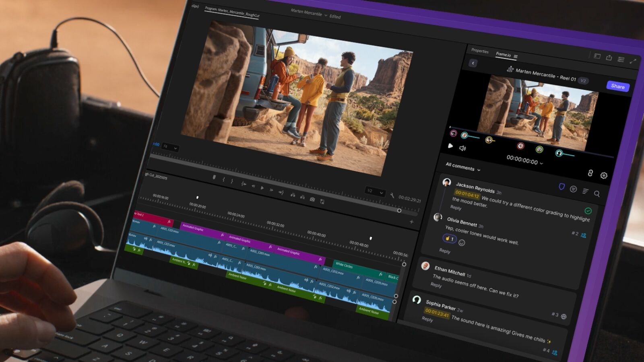Click Sophia Parker's 00:01:23:41 timestamp link
Viewport: 644px width, 362px height.
pos(437,313)
